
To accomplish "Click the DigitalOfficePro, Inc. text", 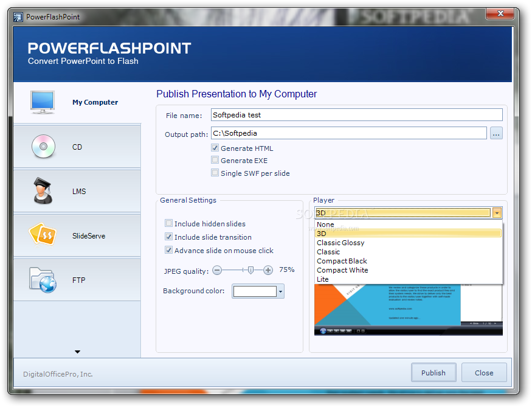I will [58, 374].
